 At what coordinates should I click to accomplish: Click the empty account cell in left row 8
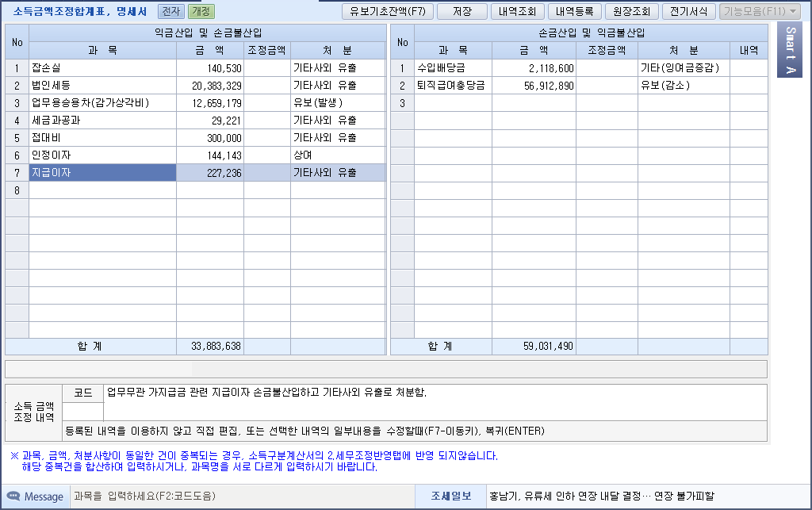point(102,190)
